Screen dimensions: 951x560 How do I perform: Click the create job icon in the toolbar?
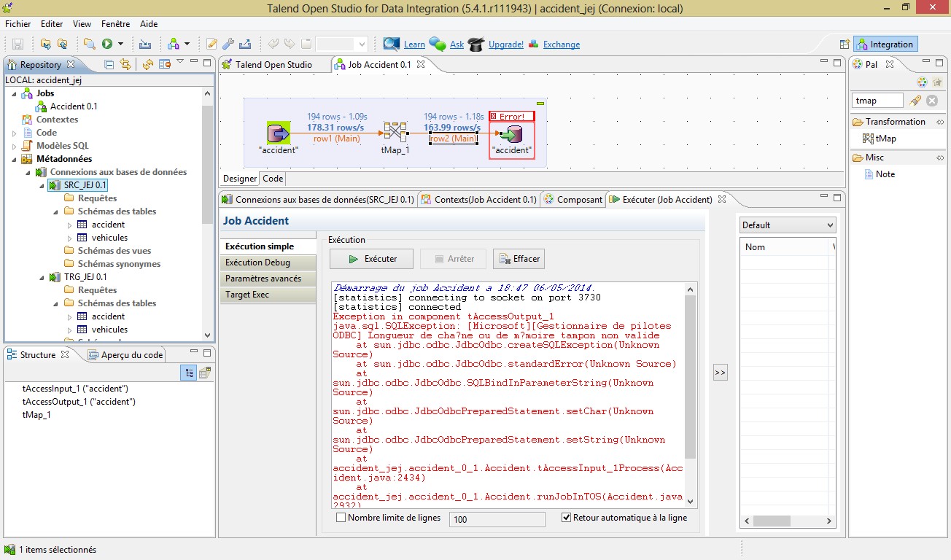174,44
